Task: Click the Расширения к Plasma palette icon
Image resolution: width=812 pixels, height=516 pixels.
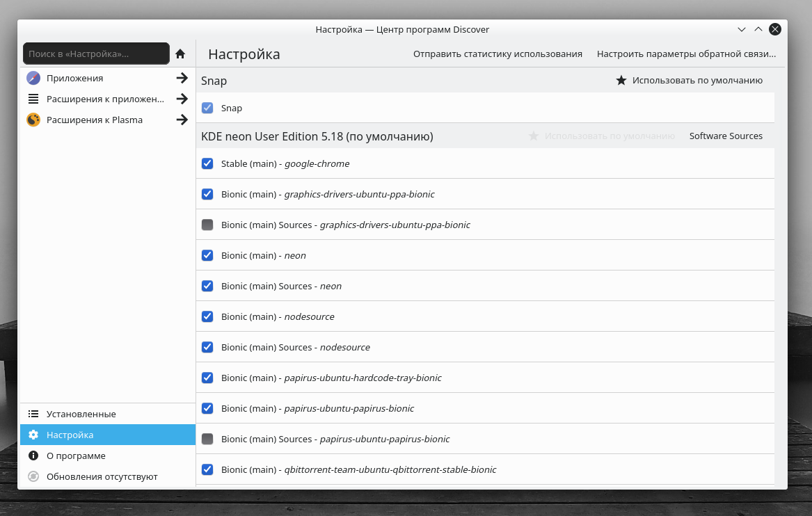Action: pyautogui.click(x=33, y=120)
